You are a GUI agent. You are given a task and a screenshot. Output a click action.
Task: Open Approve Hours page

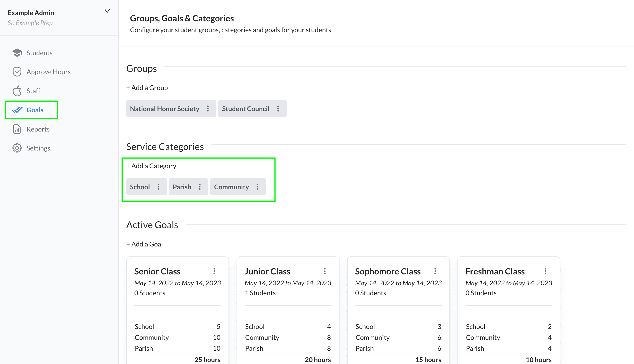point(49,72)
